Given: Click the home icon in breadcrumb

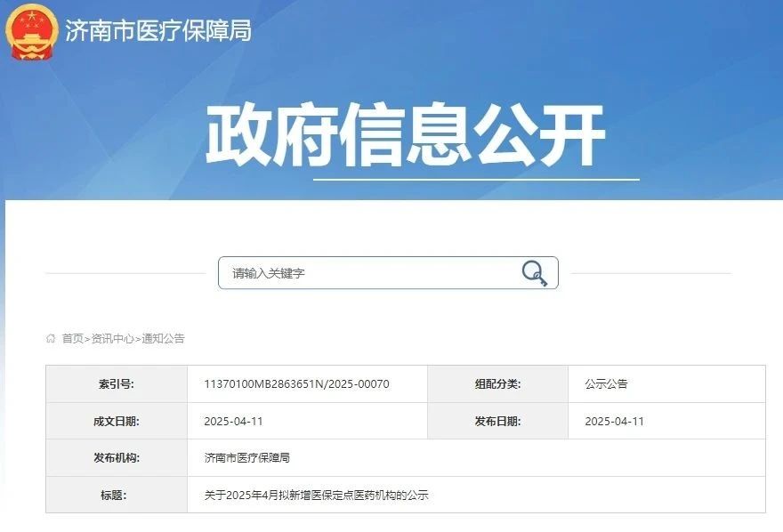Looking at the screenshot, I should click(51, 338).
